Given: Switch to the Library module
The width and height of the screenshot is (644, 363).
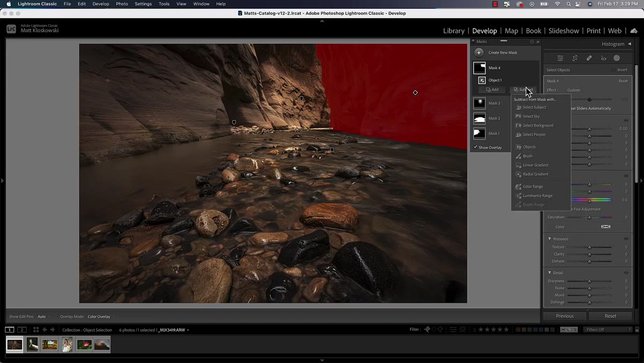Looking at the screenshot, I should 453,31.
